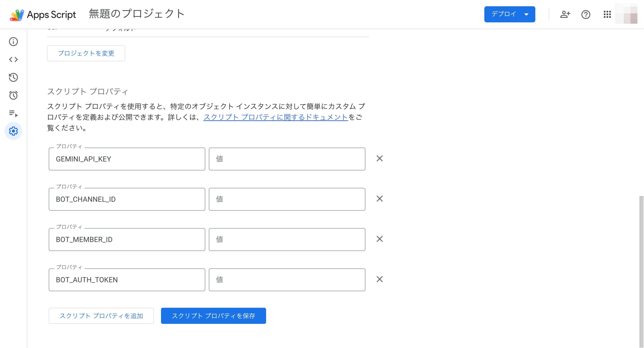
Task: Open Executions list icon in sidebar
Action: point(13,113)
